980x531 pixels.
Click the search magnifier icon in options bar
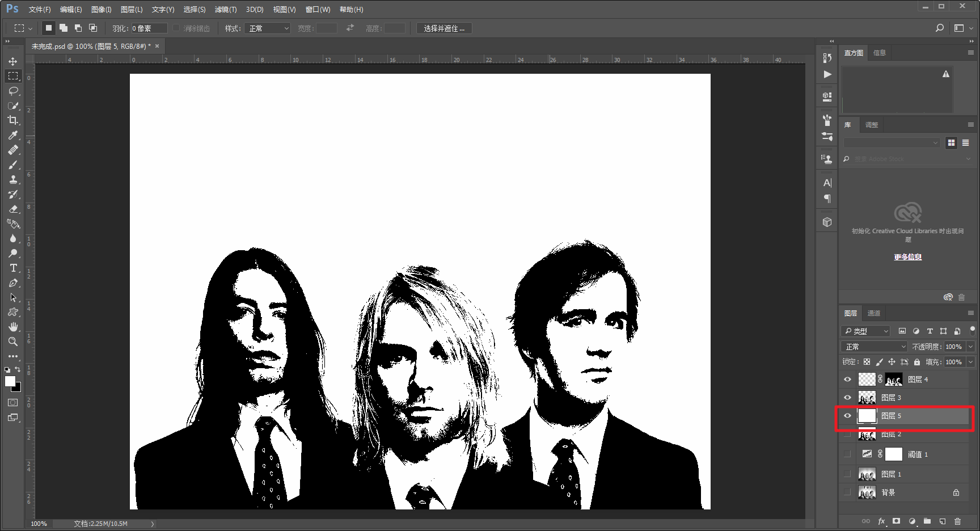[940, 28]
